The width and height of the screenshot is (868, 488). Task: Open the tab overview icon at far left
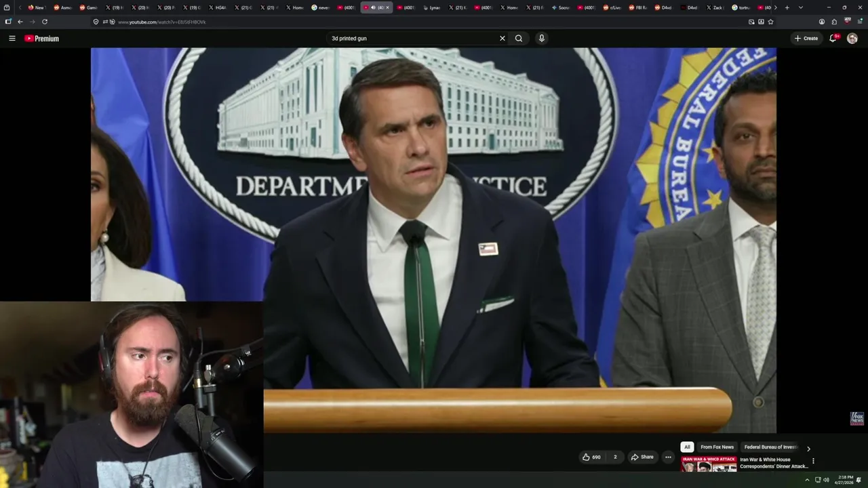(x=7, y=7)
